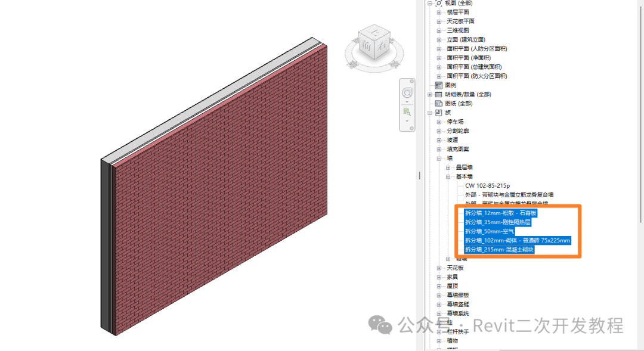Click the 族 families icon
The height and width of the screenshot is (351, 644).
[x=438, y=113]
